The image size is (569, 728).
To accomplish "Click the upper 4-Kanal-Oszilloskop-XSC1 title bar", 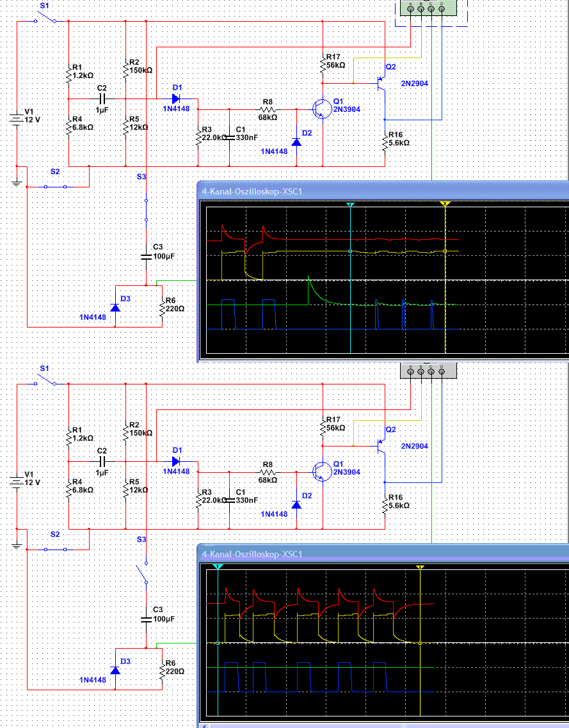I will [x=383, y=191].
